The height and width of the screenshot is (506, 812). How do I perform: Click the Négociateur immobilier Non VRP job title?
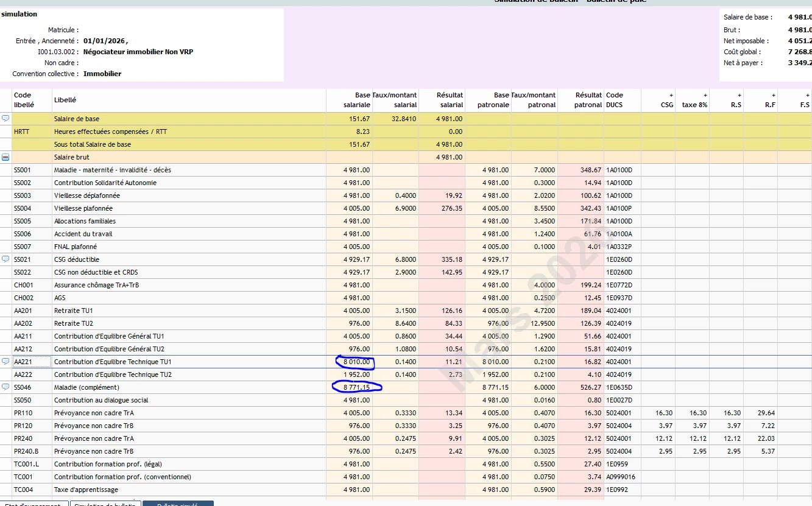pyautogui.click(x=138, y=52)
